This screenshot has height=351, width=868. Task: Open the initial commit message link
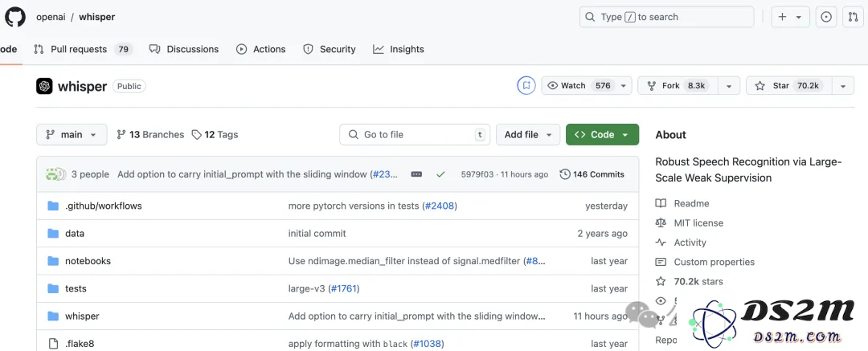pyautogui.click(x=317, y=234)
